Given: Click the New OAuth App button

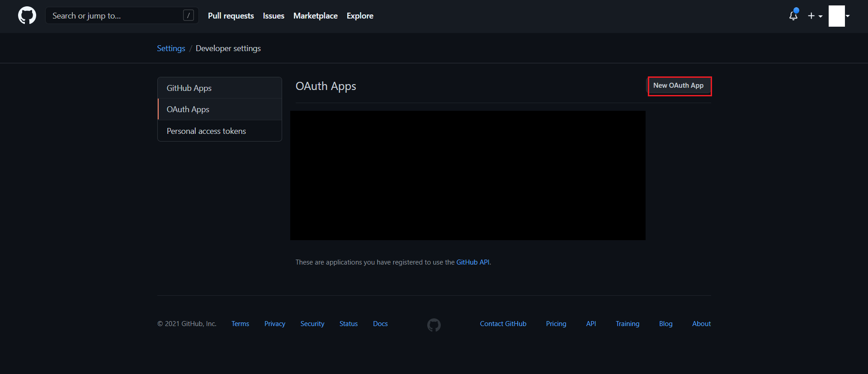Looking at the screenshot, I should coord(679,85).
